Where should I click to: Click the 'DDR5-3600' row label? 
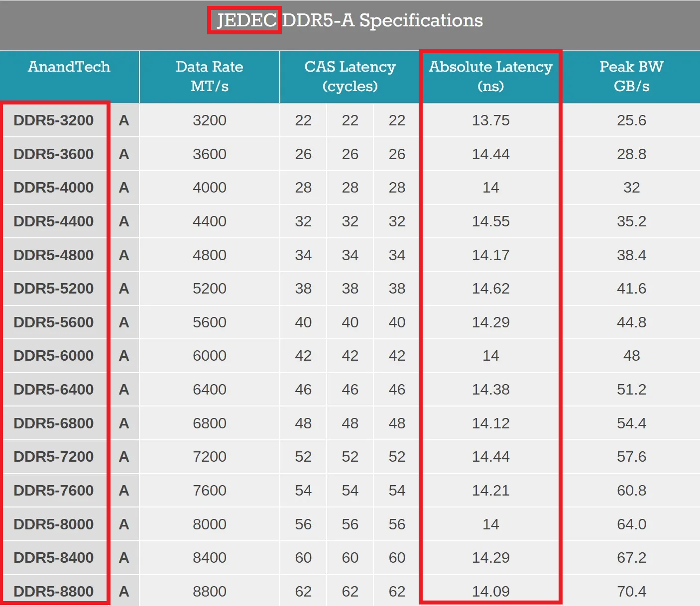(54, 154)
